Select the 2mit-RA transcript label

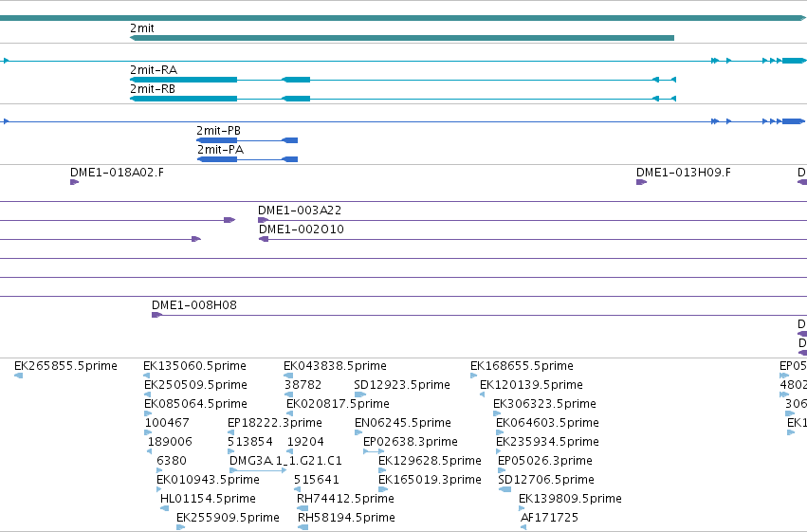154,70
